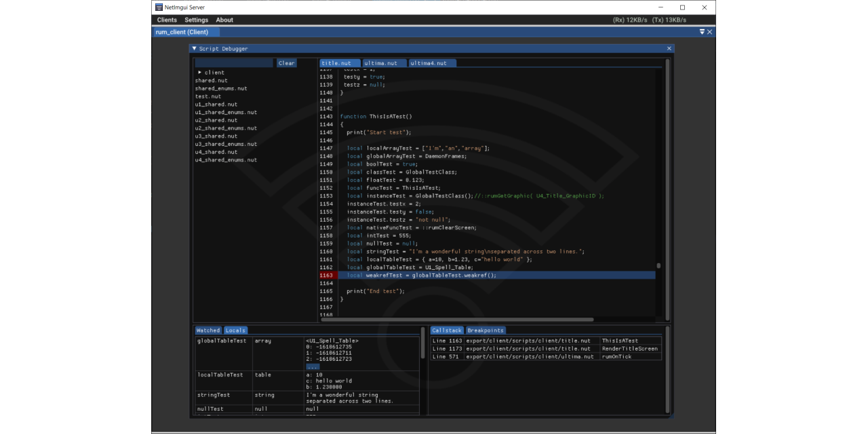Click the code editor horizontal scrollbar

[456, 319]
